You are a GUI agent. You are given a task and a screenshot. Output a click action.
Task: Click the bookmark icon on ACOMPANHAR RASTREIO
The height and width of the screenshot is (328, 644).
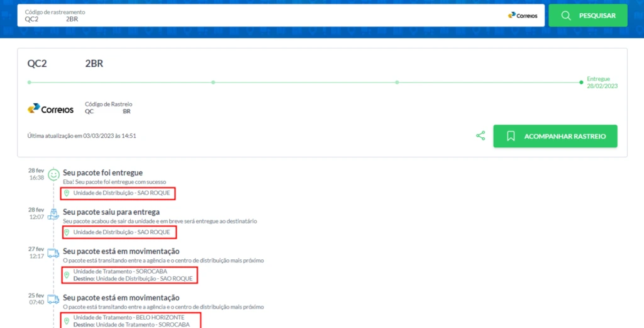click(511, 136)
